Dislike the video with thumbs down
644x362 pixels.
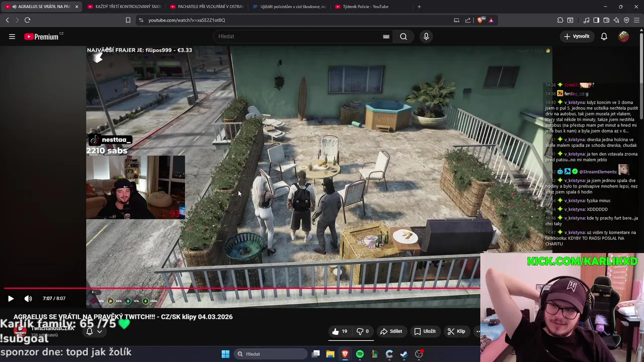[x=363, y=331]
